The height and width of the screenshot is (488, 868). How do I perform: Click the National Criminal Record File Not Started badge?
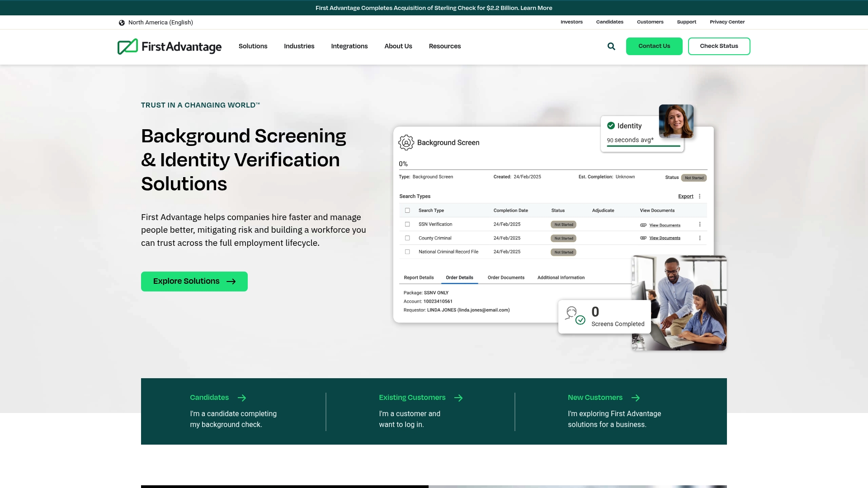pyautogui.click(x=563, y=252)
